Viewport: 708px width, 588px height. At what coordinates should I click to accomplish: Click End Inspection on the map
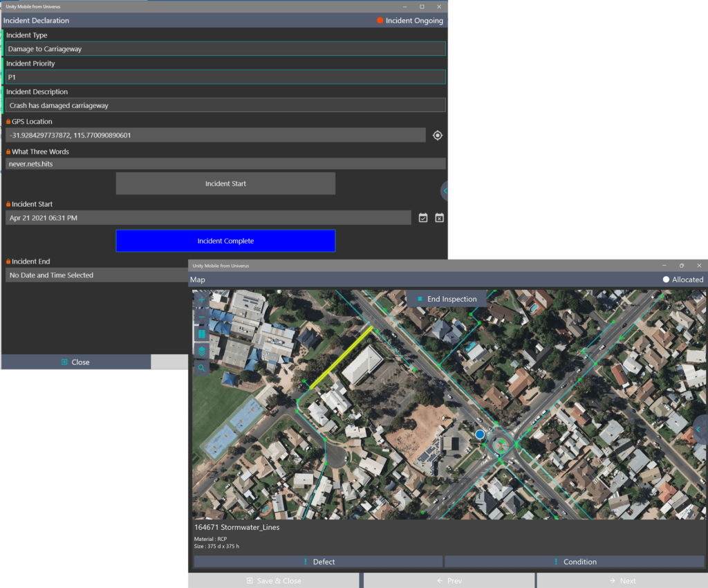tap(446, 299)
